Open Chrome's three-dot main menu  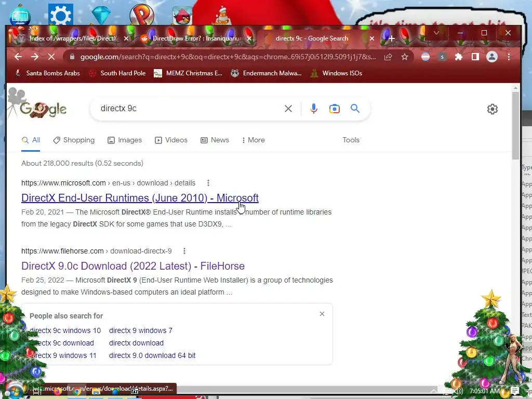pyautogui.click(x=509, y=57)
